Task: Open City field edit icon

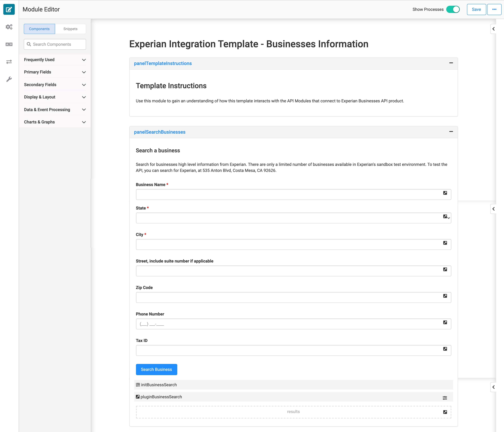Action: [445, 243]
